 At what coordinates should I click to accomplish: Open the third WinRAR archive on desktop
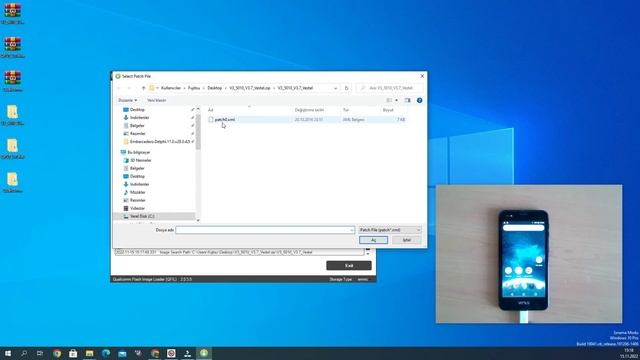[x=13, y=80]
